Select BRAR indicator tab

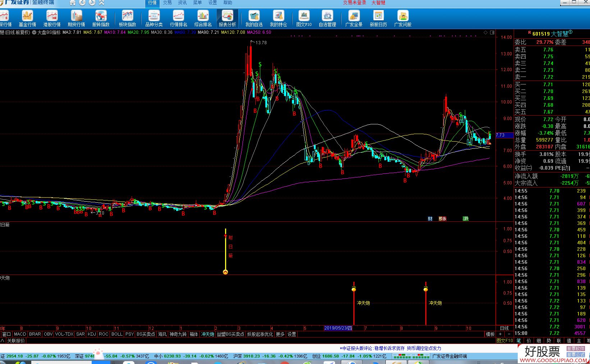[x=35, y=334]
